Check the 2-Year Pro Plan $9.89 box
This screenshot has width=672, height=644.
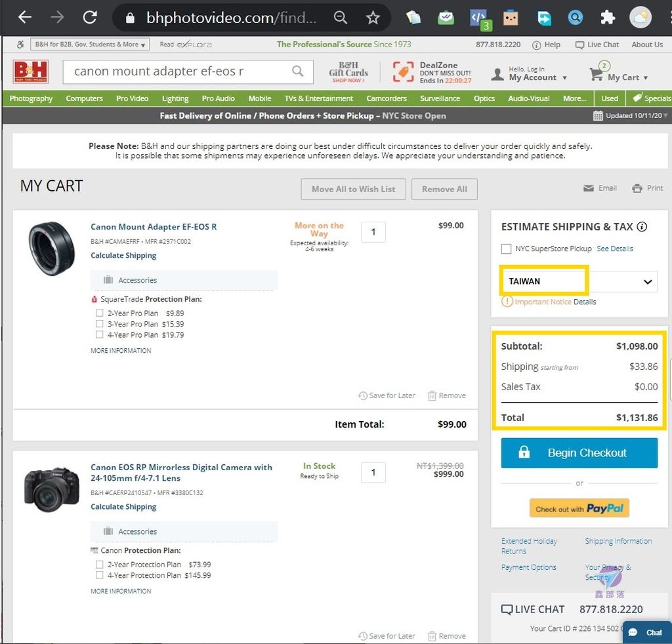pyautogui.click(x=100, y=313)
